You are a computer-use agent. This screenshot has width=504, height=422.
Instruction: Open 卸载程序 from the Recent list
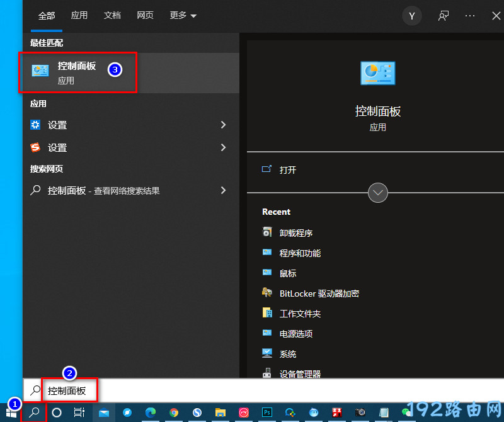[296, 233]
